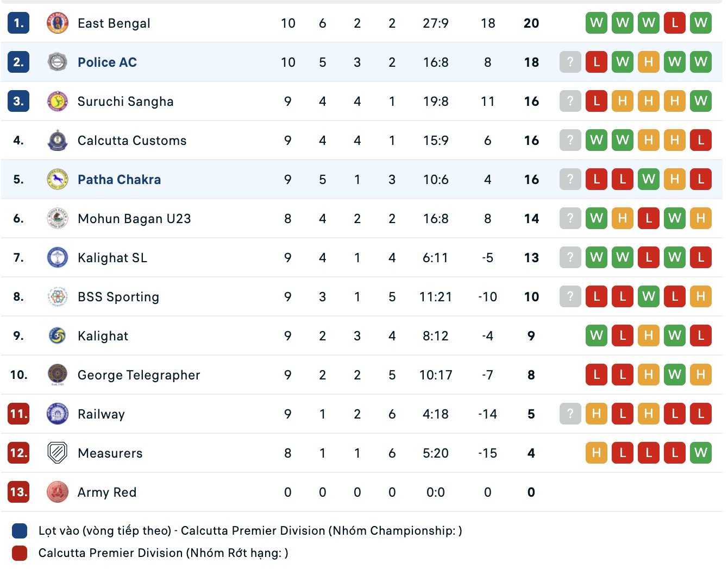Click the blue Championship group legend swatch
The image size is (728, 570).
pyautogui.click(x=20, y=531)
